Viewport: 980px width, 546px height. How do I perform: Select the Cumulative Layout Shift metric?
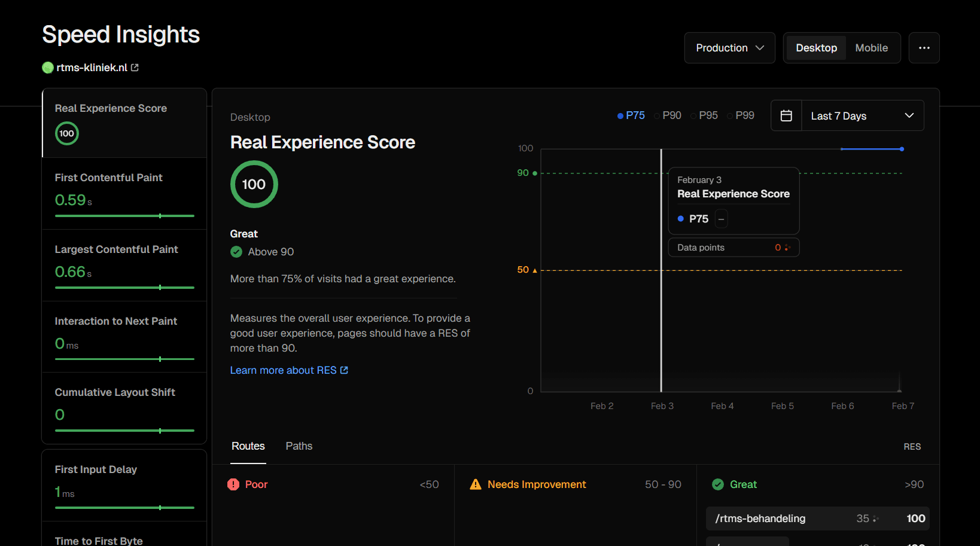point(124,408)
